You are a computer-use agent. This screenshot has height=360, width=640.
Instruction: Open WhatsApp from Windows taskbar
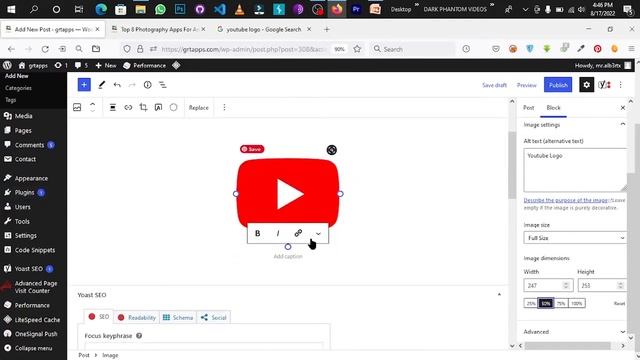click(x=160, y=9)
